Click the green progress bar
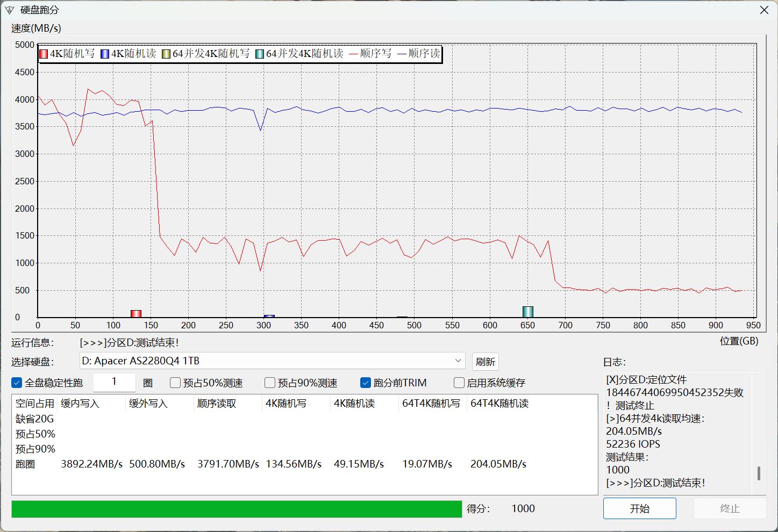 point(237,508)
